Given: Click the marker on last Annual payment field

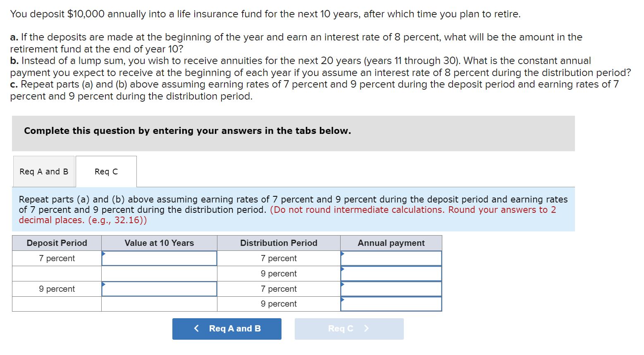Looking at the screenshot, I should tap(341, 299).
